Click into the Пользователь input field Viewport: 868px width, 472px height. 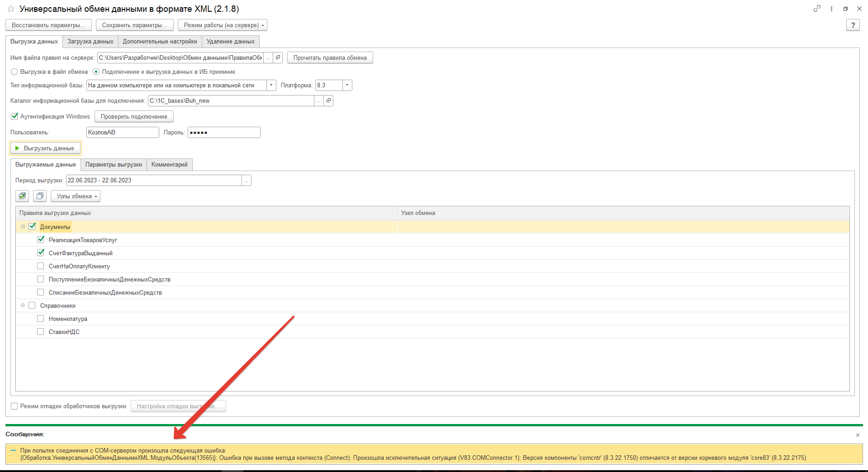pyautogui.click(x=122, y=132)
